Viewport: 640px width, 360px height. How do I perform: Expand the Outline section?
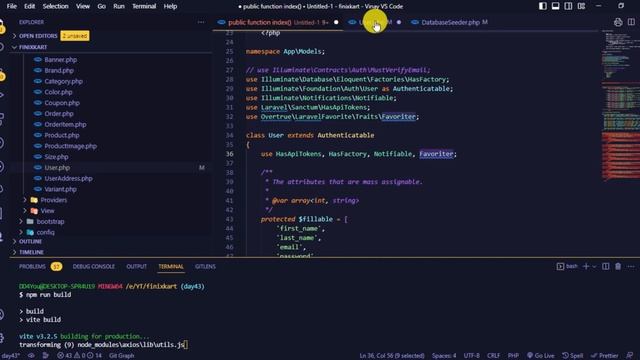point(30,241)
